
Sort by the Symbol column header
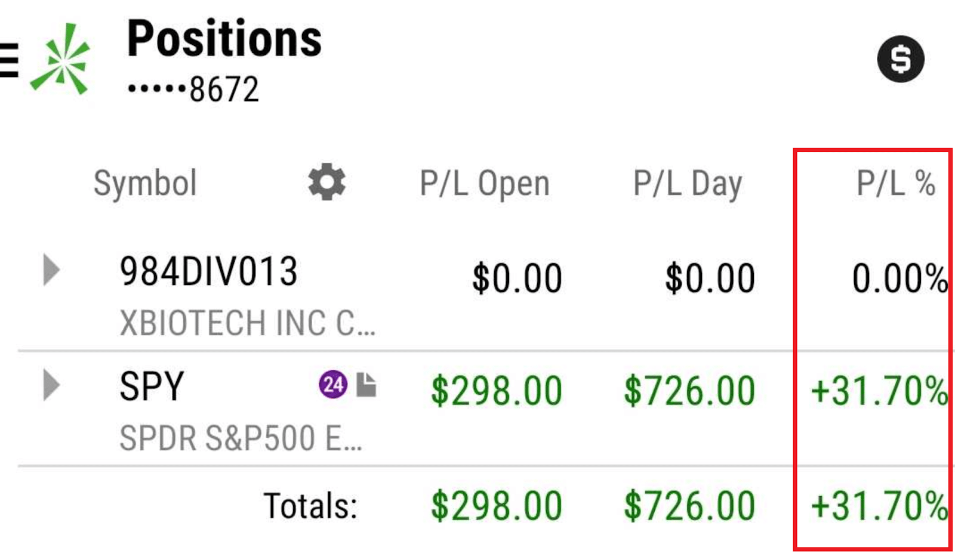[x=145, y=182]
